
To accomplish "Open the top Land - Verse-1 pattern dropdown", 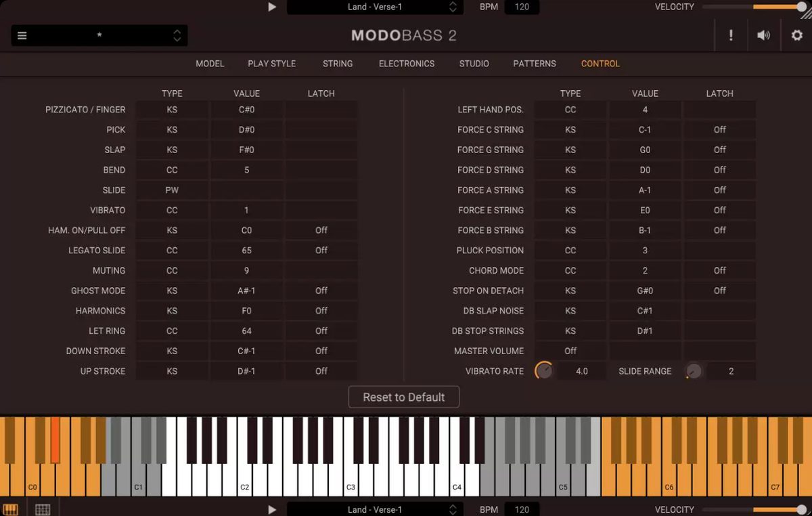I will point(375,7).
